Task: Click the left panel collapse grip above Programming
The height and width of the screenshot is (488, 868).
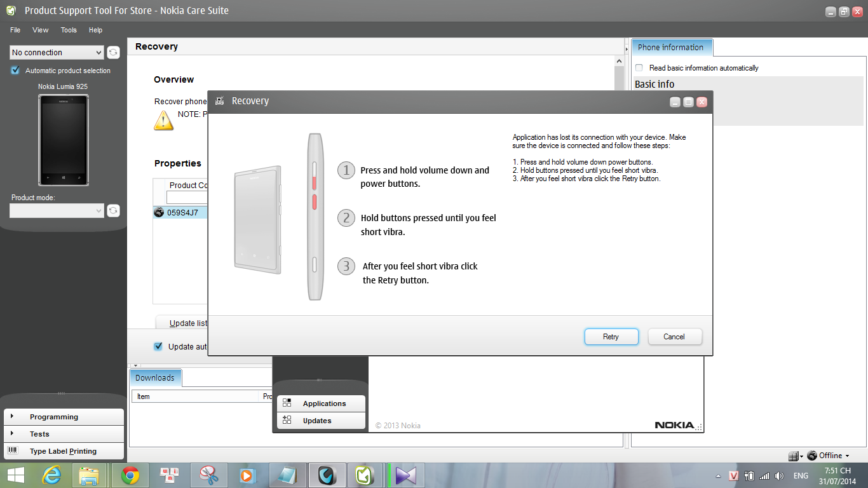Action: click(61, 393)
